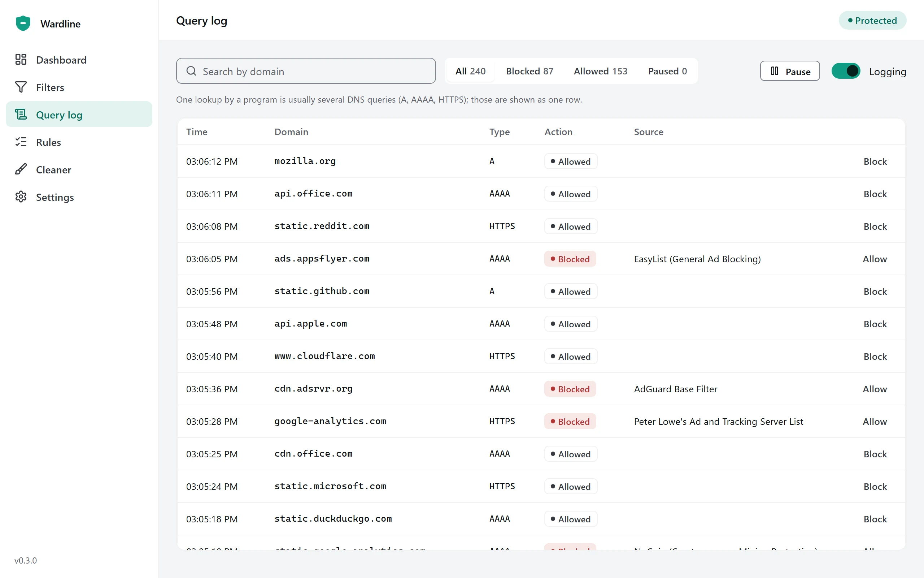Block static.microsoft.com
The image size is (924, 578).
875,486
